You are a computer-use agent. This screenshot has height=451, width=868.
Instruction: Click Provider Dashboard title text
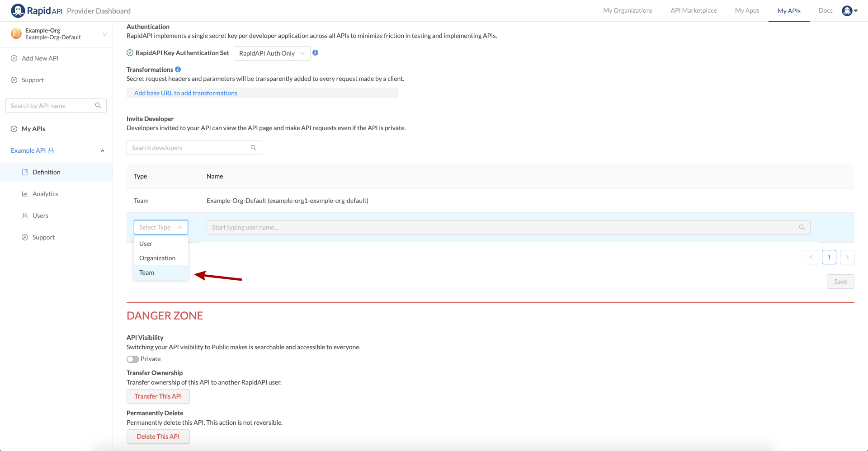tap(99, 11)
